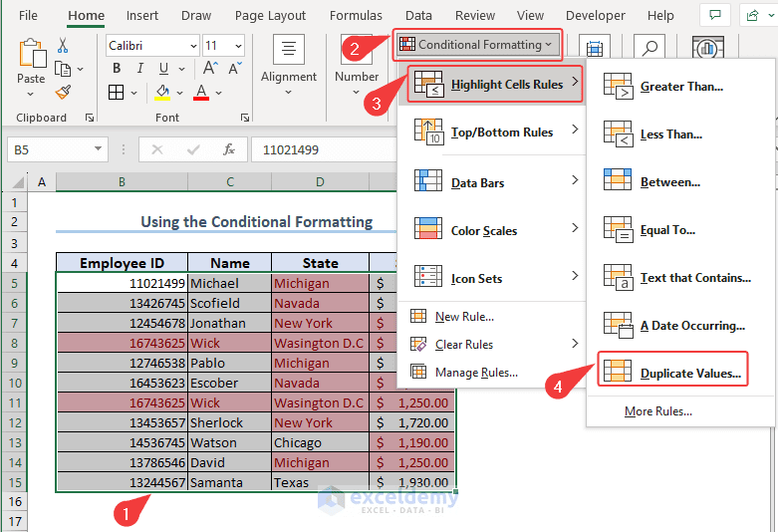The height and width of the screenshot is (532, 778).
Task: Click the Format Painter brush icon
Action: (x=63, y=93)
